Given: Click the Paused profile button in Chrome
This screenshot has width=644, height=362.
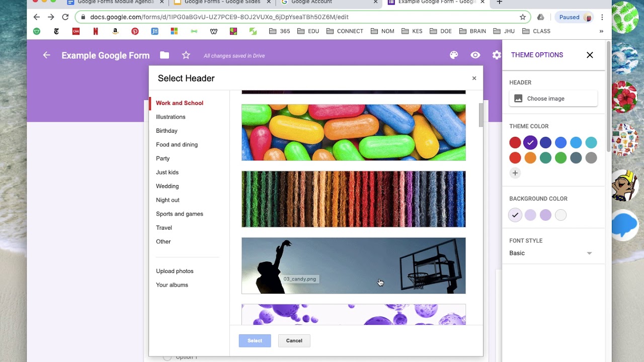Looking at the screenshot, I should coord(576,17).
